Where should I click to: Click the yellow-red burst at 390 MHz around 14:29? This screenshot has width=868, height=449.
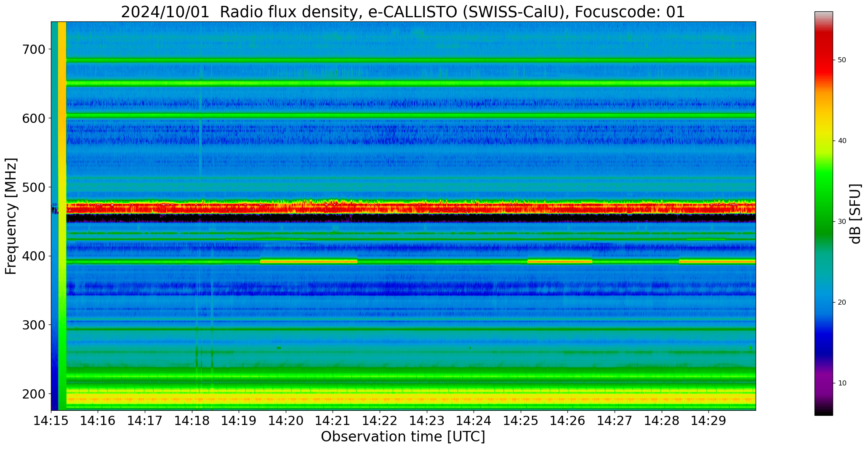point(717,261)
